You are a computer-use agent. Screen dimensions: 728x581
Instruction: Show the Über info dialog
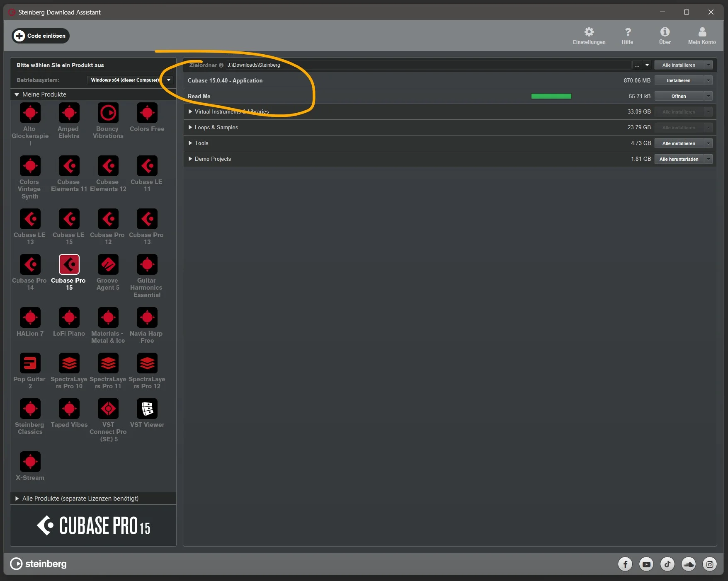[665, 36]
